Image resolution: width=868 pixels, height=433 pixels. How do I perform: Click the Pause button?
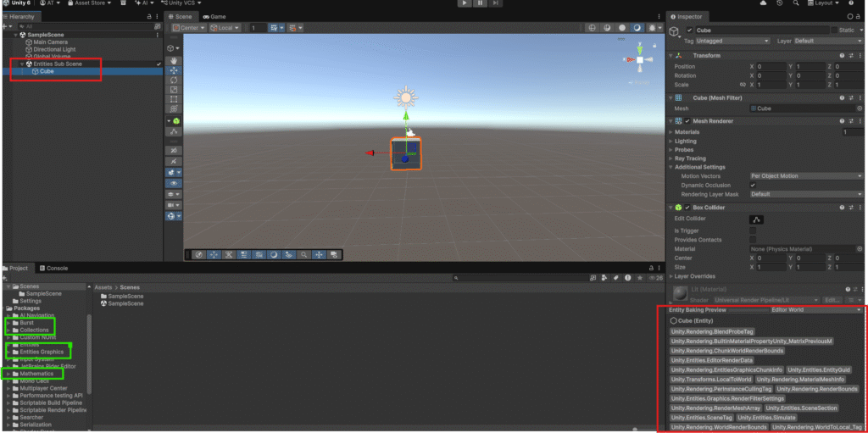tap(480, 3)
